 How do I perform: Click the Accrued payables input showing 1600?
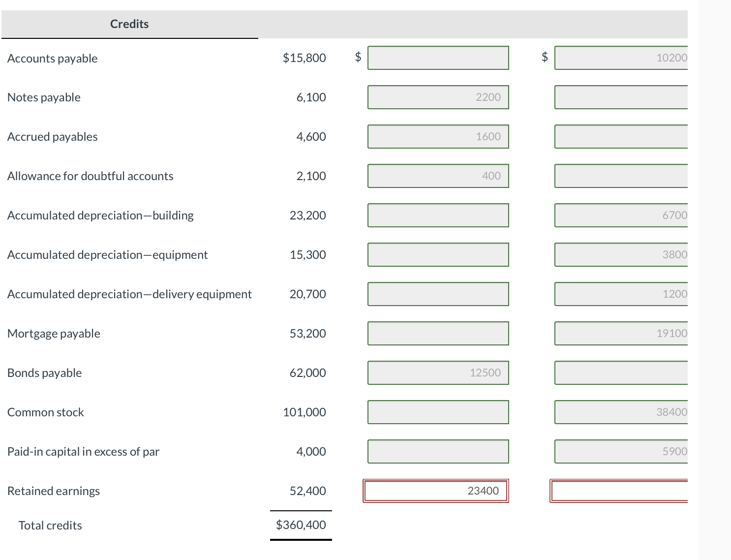click(438, 136)
